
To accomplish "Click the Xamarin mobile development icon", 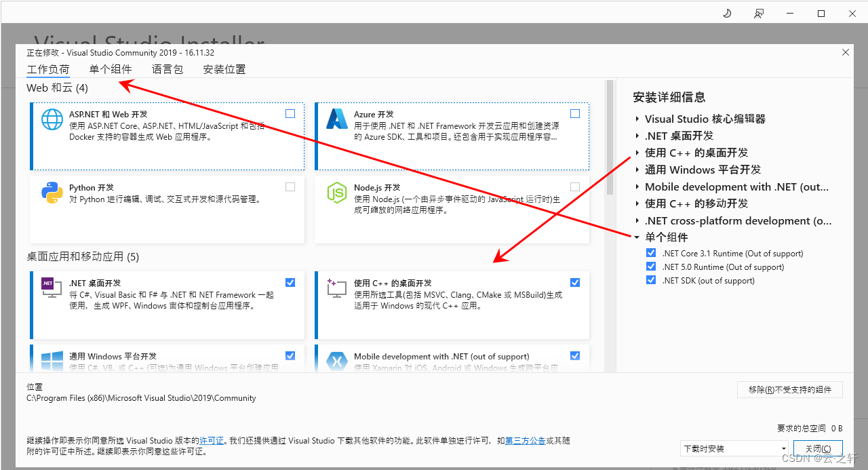I will point(337,361).
